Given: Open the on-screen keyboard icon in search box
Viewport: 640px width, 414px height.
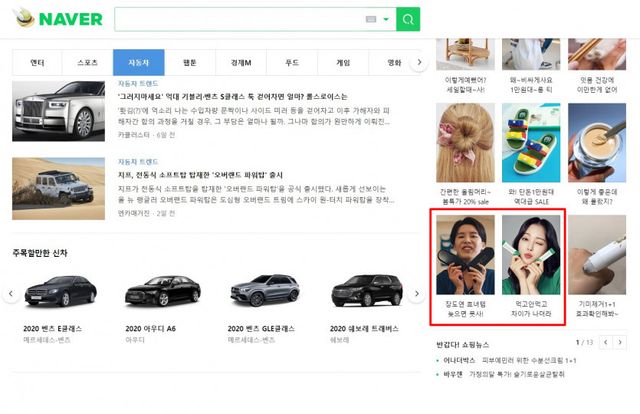Looking at the screenshot, I should [372, 20].
